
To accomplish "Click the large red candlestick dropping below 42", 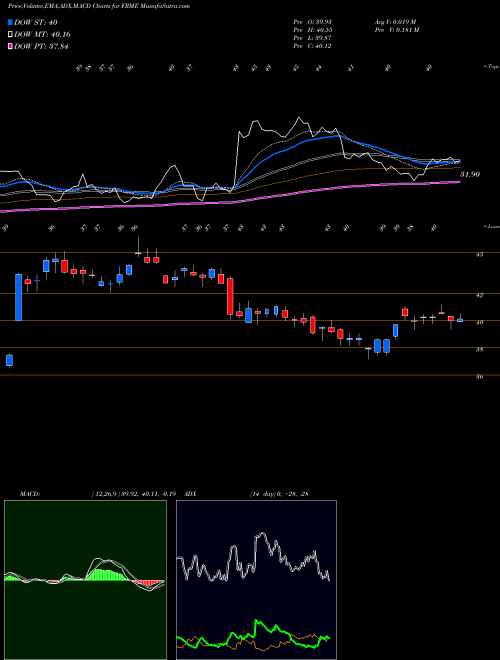I will (230, 296).
